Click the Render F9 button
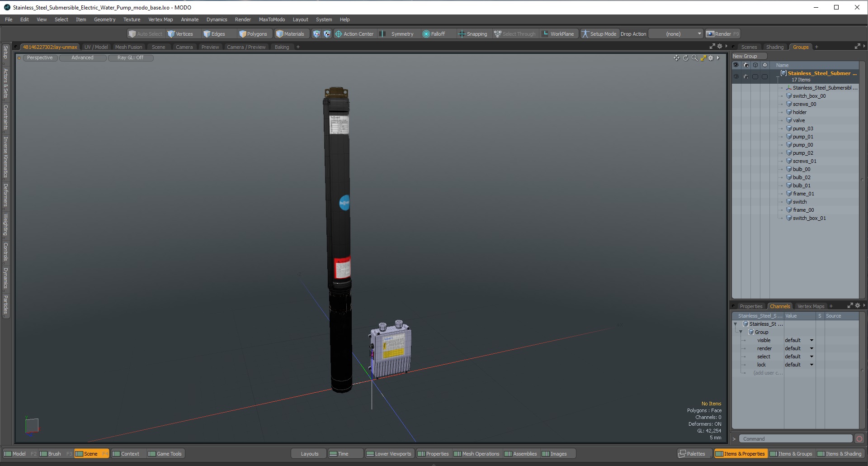 722,34
